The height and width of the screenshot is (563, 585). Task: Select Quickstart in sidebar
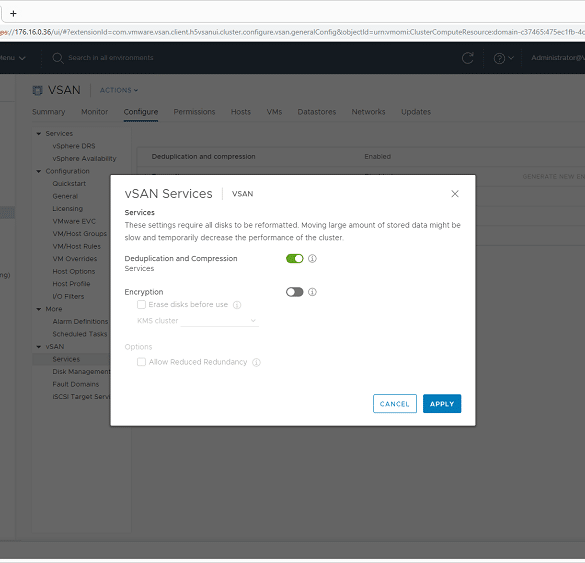click(69, 184)
